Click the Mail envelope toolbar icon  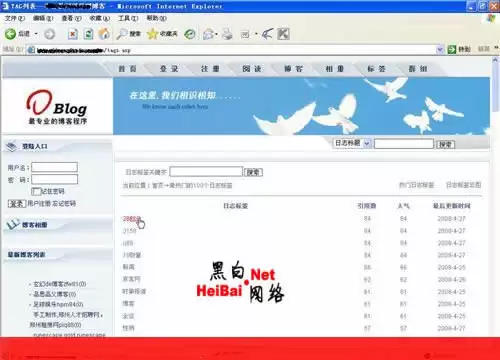208,34
